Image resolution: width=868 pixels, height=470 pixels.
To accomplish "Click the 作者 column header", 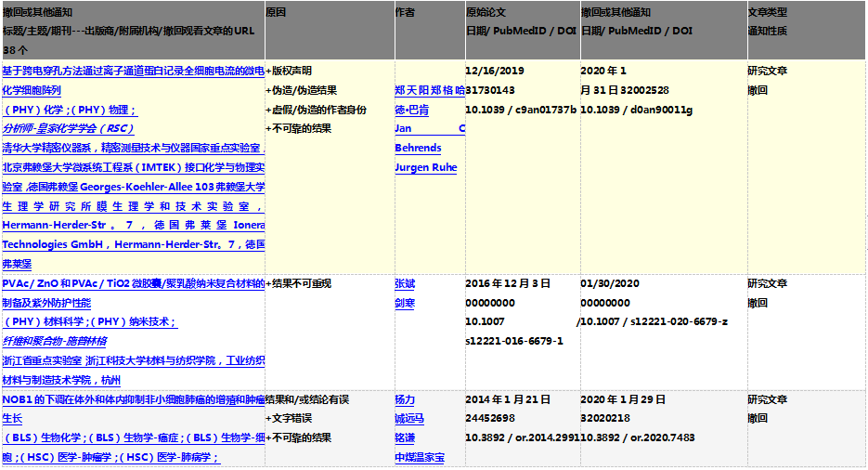I will [x=405, y=13].
